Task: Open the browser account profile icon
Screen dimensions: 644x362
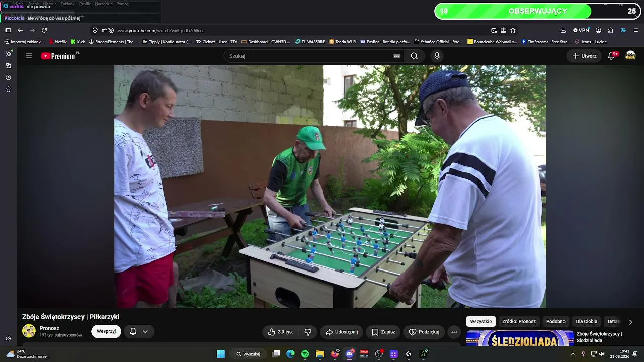Action: click(x=598, y=30)
